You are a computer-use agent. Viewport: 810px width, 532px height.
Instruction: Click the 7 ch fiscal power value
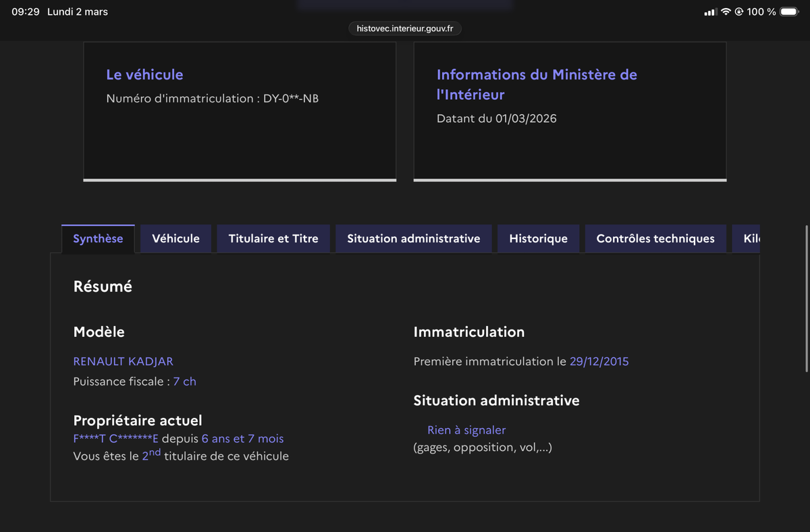[x=184, y=381]
